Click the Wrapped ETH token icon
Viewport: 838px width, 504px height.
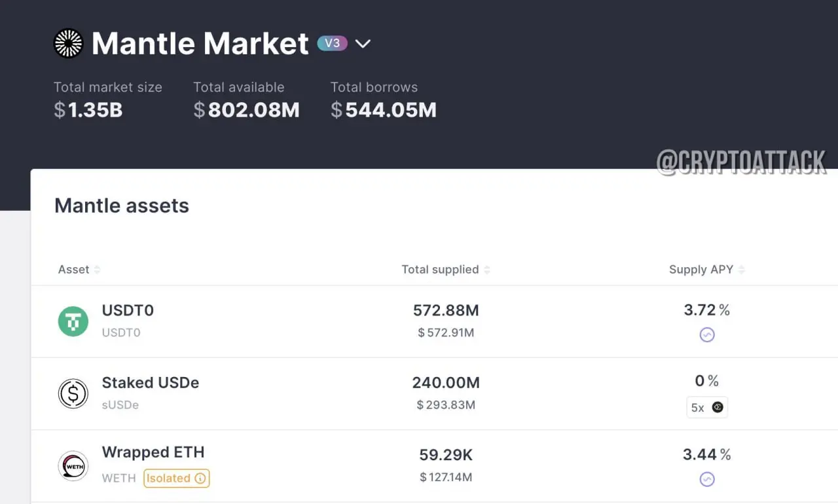[x=73, y=466]
